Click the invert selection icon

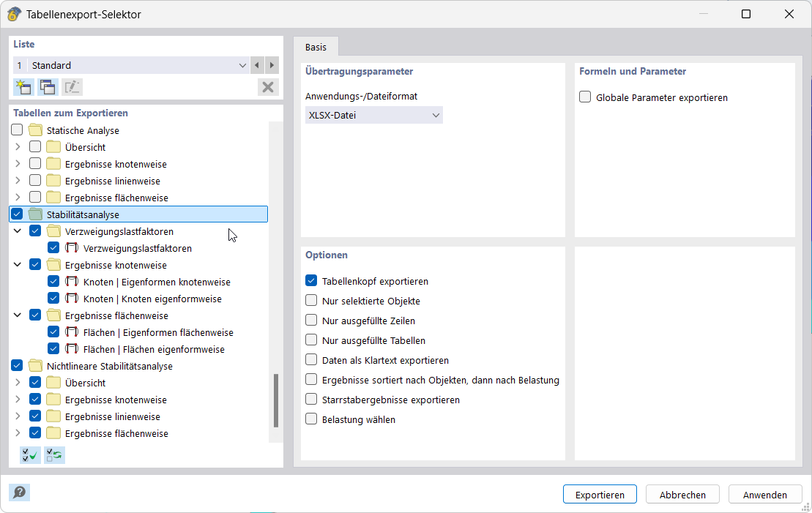pyautogui.click(x=54, y=455)
